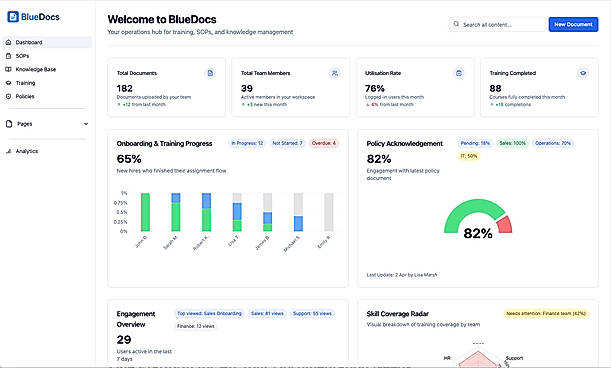Click the New Document button

click(573, 25)
